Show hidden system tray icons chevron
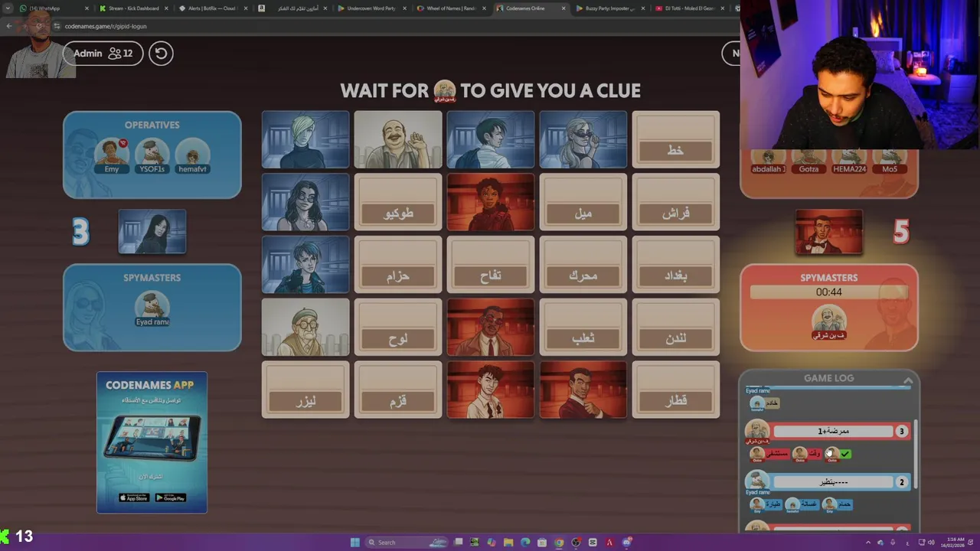 (868, 543)
